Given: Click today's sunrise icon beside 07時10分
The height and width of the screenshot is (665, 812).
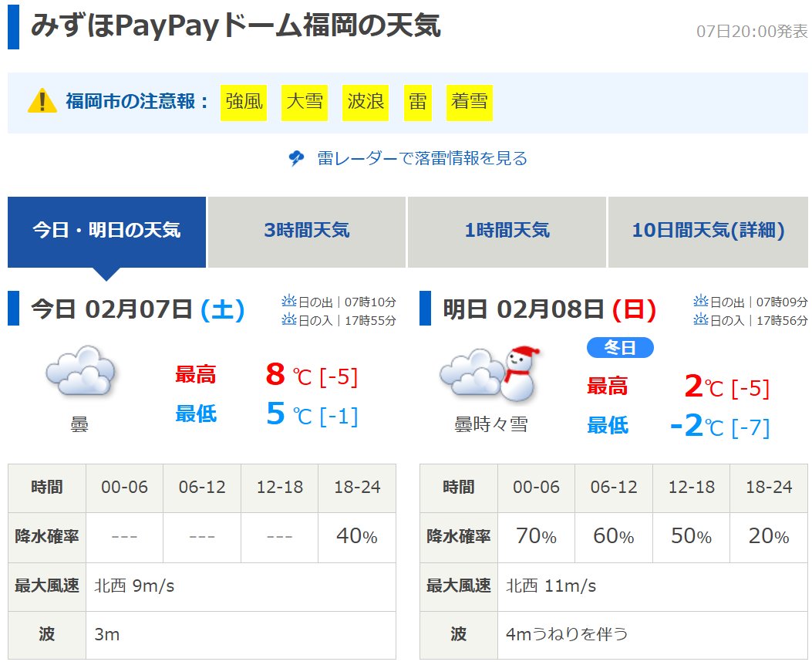Looking at the screenshot, I should [x=289, y=301].
